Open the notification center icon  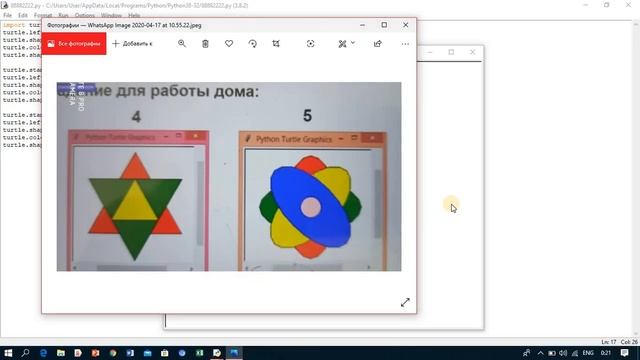[624, 353]
